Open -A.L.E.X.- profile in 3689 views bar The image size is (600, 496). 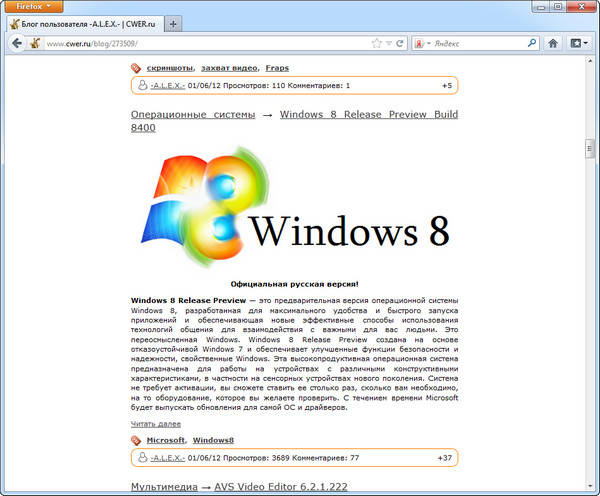[168, 458]
